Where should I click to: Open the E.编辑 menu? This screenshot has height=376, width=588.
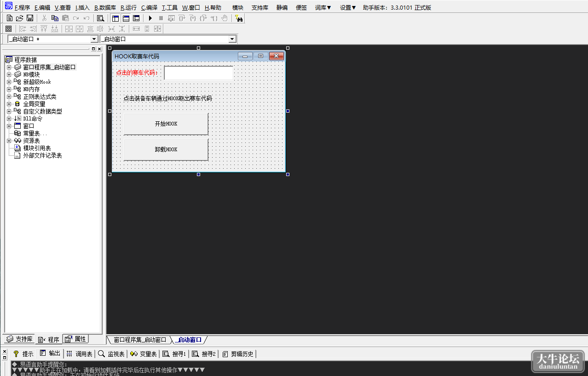pos(42,7)
